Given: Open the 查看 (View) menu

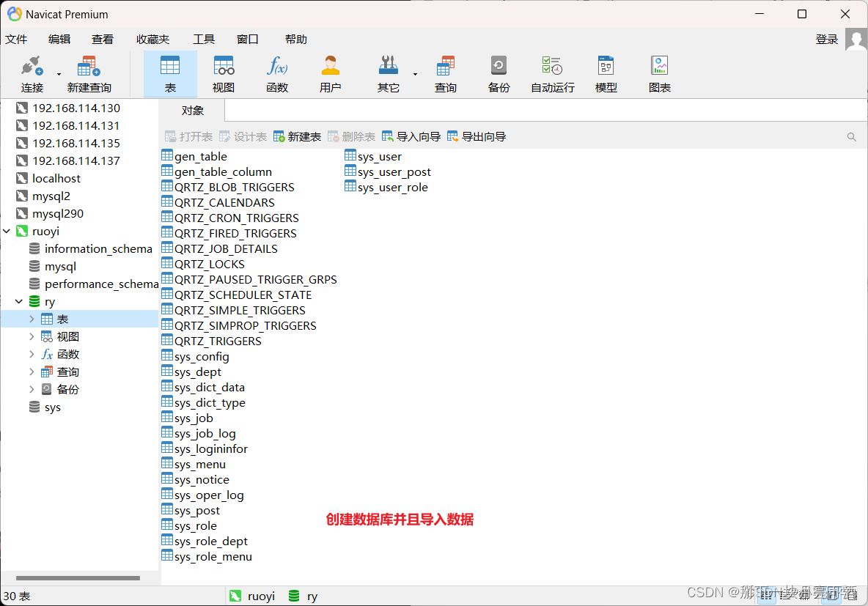Looking at the screenshot, I should pos(103,40).
